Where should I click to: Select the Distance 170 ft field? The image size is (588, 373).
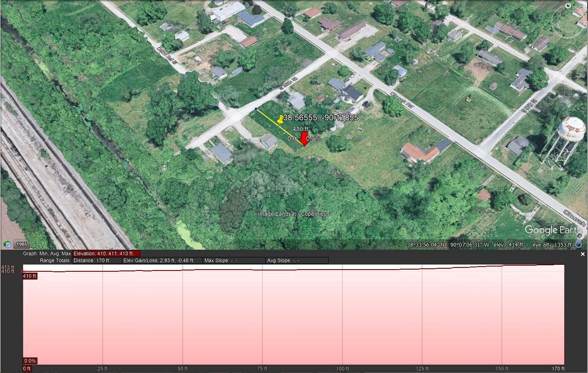[97, 260]
